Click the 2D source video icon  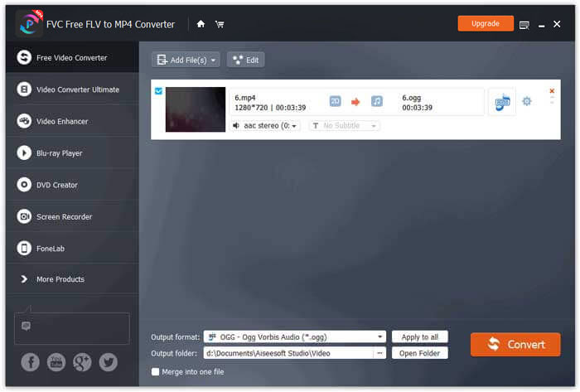tap(335, 101)
